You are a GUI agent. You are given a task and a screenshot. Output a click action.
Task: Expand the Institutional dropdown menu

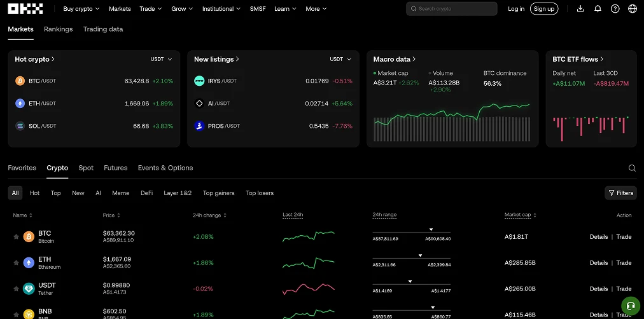(x=221, y=9)
